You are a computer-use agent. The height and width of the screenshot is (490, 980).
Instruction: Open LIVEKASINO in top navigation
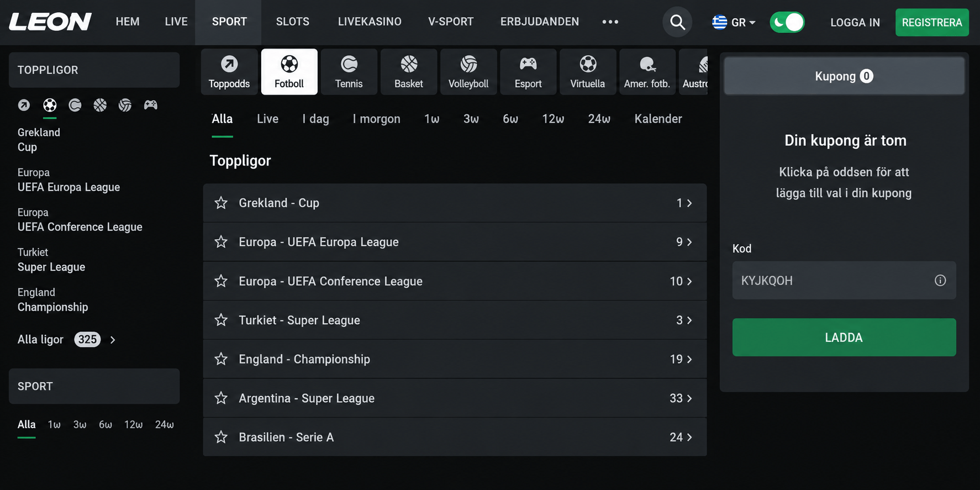coord(370,22)
